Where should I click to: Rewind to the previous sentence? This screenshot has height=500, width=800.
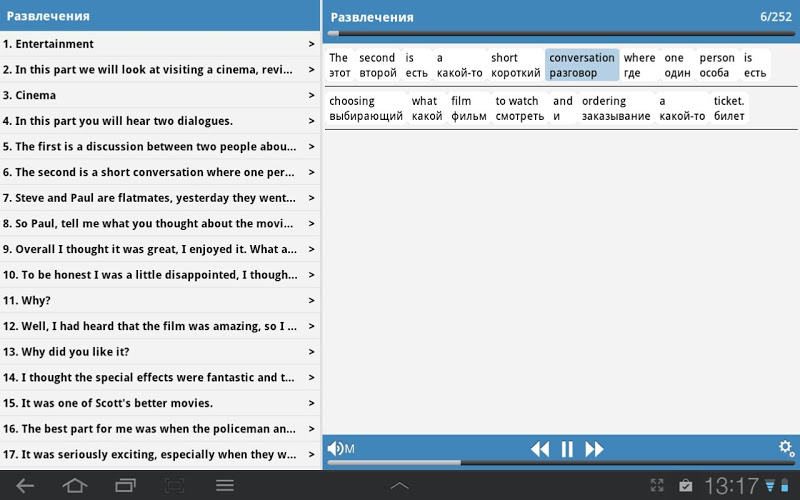[x=540, y=449]
